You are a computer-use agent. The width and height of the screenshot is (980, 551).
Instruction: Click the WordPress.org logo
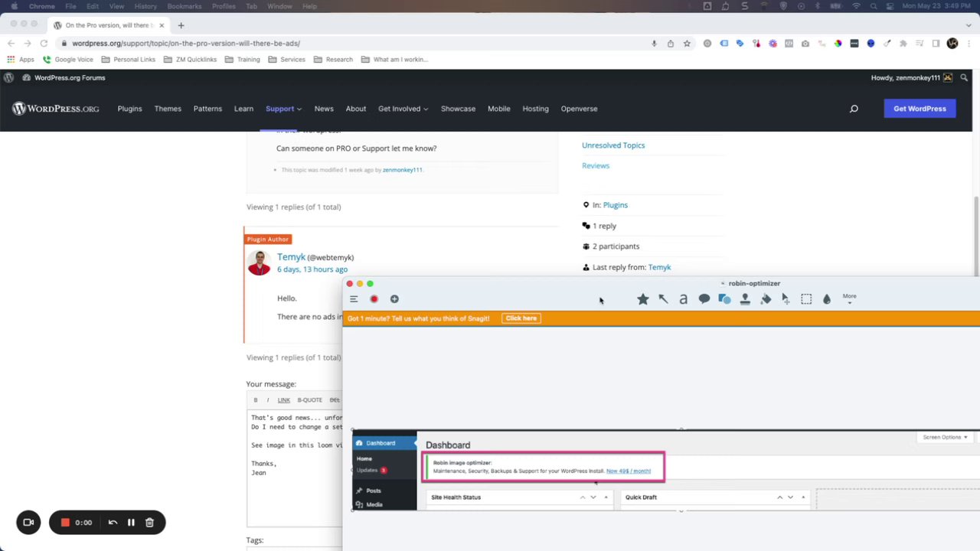[x=55, y=109]
